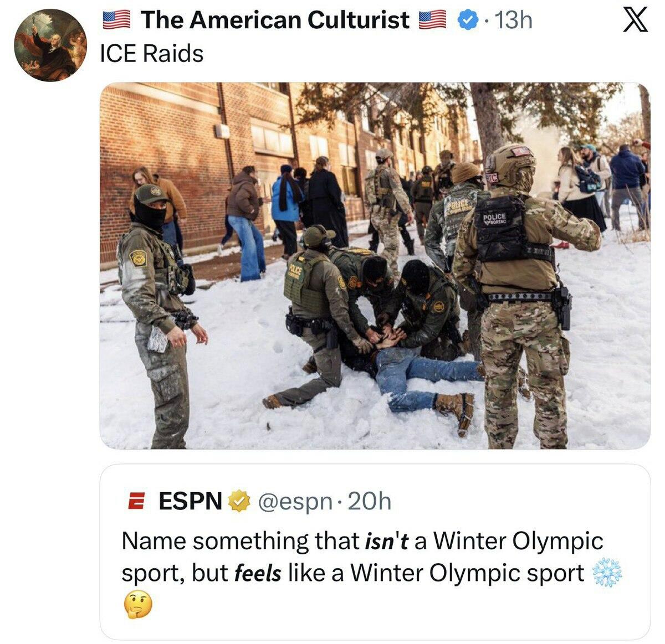Viewport: 665px width, 644px height.
Task: Click the ESPN display name
Action: pos(190,501)
